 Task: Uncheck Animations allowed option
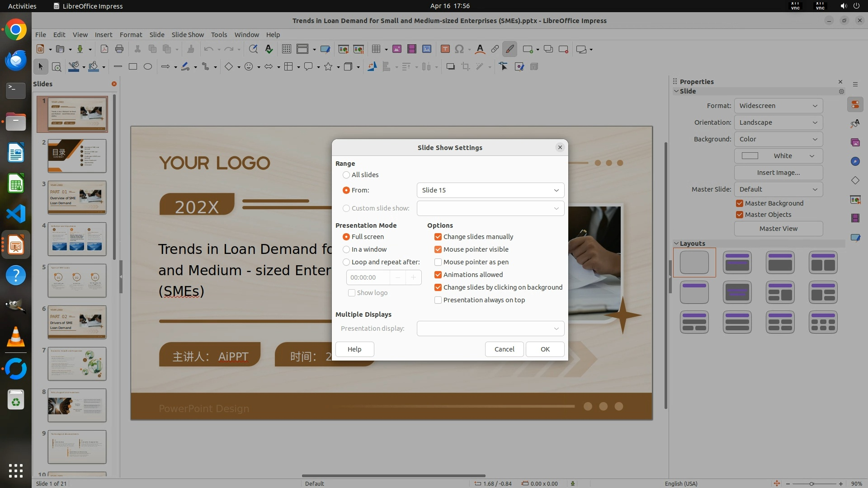click(438, 275)
